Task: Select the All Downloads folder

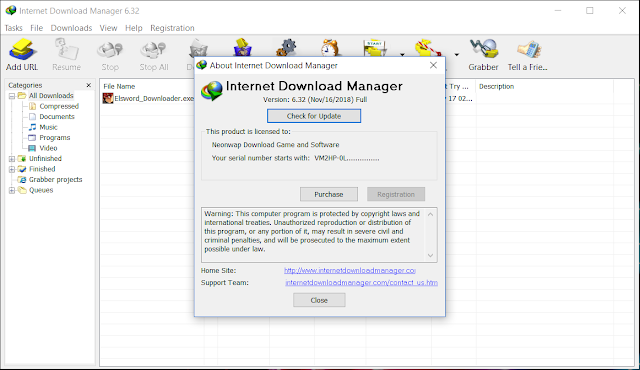Action: [51, 96]
